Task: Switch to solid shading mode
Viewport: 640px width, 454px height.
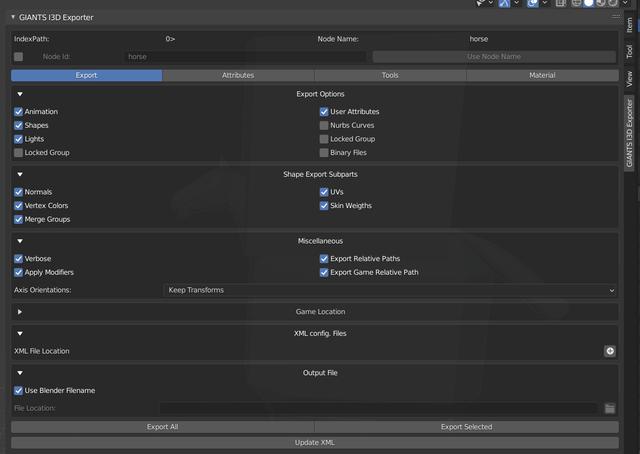Action: (589, 3)
